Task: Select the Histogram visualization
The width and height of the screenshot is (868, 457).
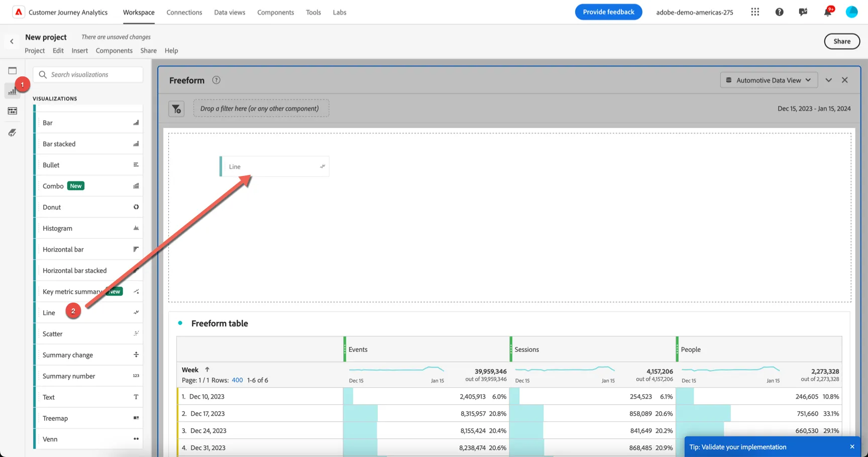Action: [88, 228]
